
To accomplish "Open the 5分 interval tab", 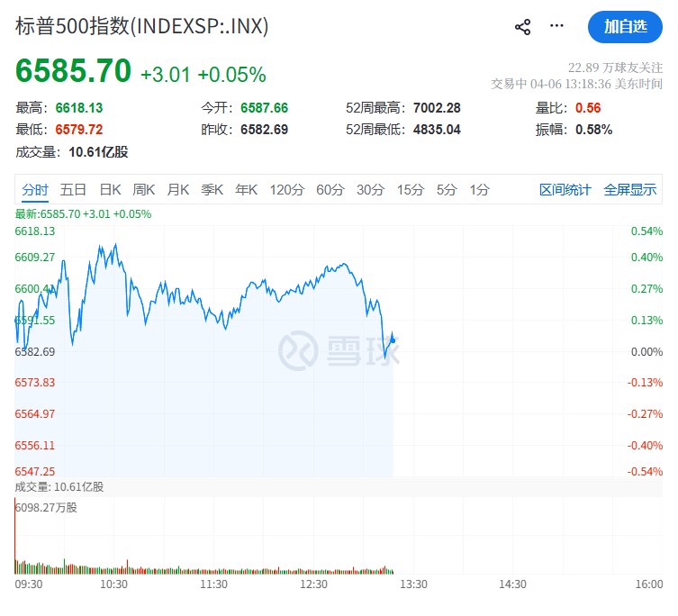I will click(447, 190).
